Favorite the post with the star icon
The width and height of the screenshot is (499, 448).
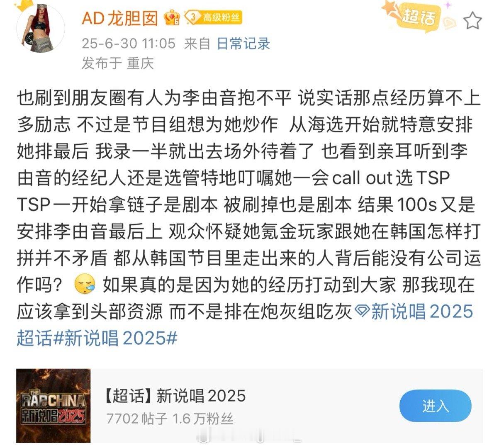point(472,20)
